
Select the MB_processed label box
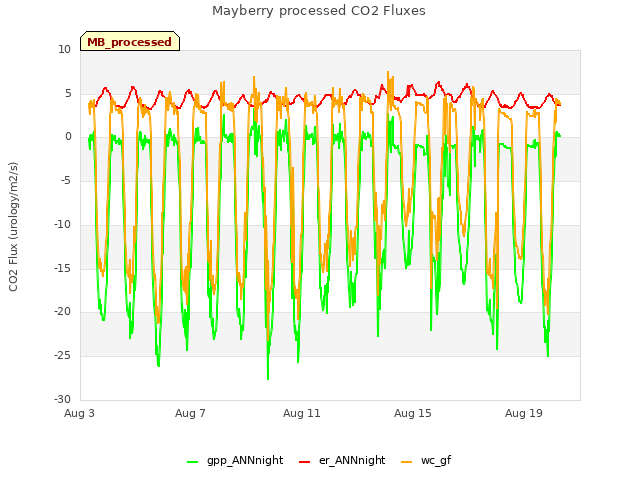tap(130, 41)
